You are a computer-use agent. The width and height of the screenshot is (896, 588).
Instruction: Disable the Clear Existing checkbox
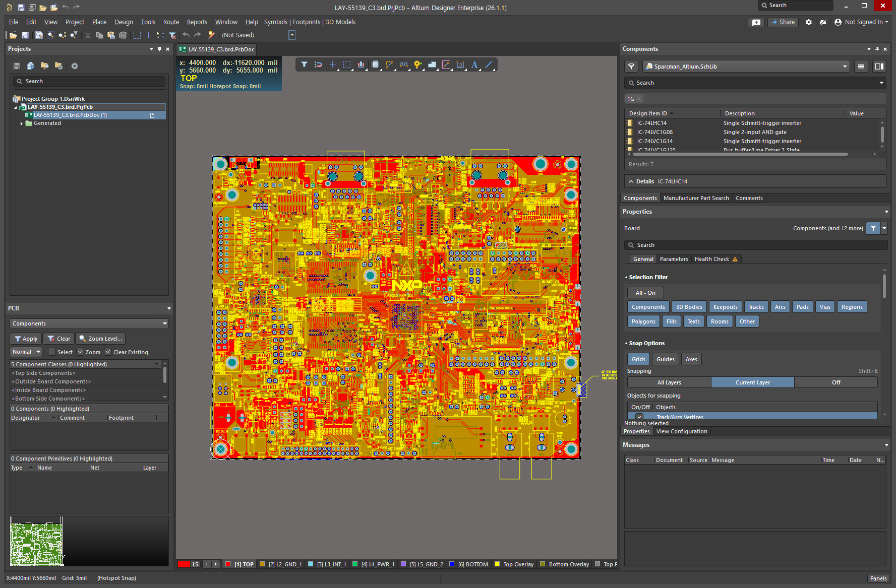tap(108, 352)
